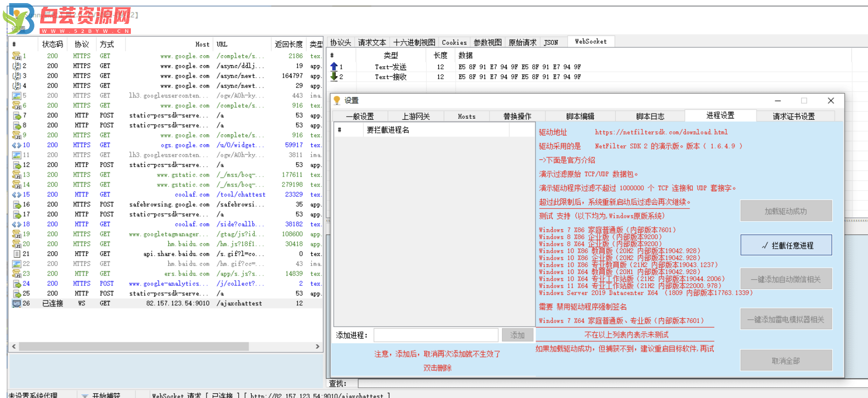
Task: Click the 添加 process button
Action: coord(518,335)
